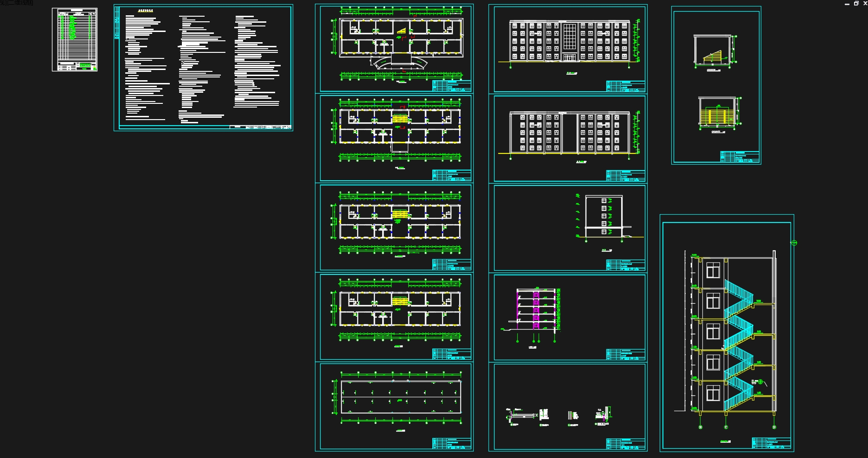868x458 pixels.
Task: Close the viewer window
Action: tap(865, 3)
